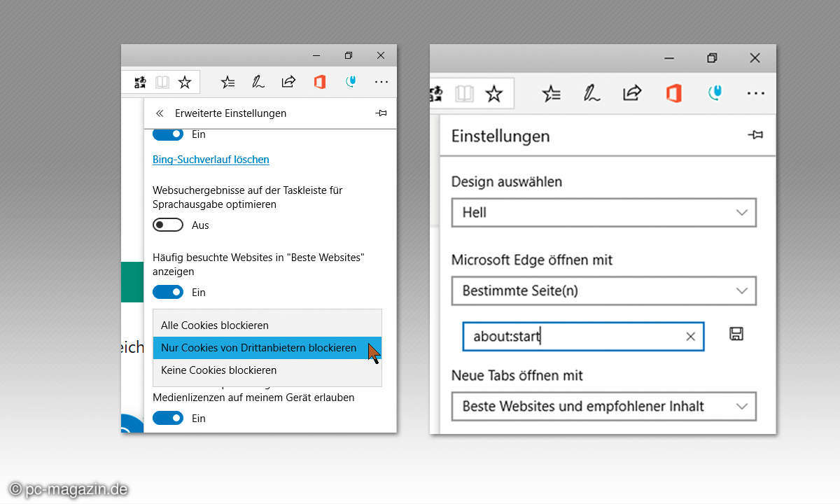840x504 pixels.
Task: Add favorite star in left window
Action: click(185, 83)
